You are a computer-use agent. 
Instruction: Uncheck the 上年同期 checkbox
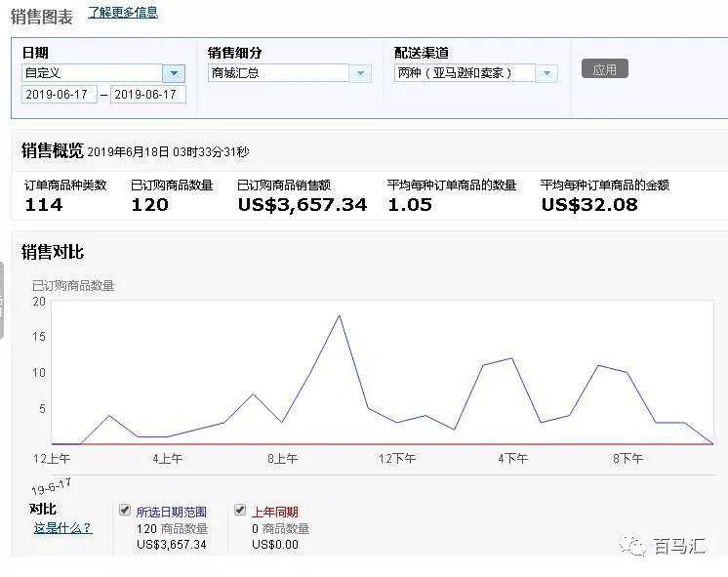click(240, 510)
